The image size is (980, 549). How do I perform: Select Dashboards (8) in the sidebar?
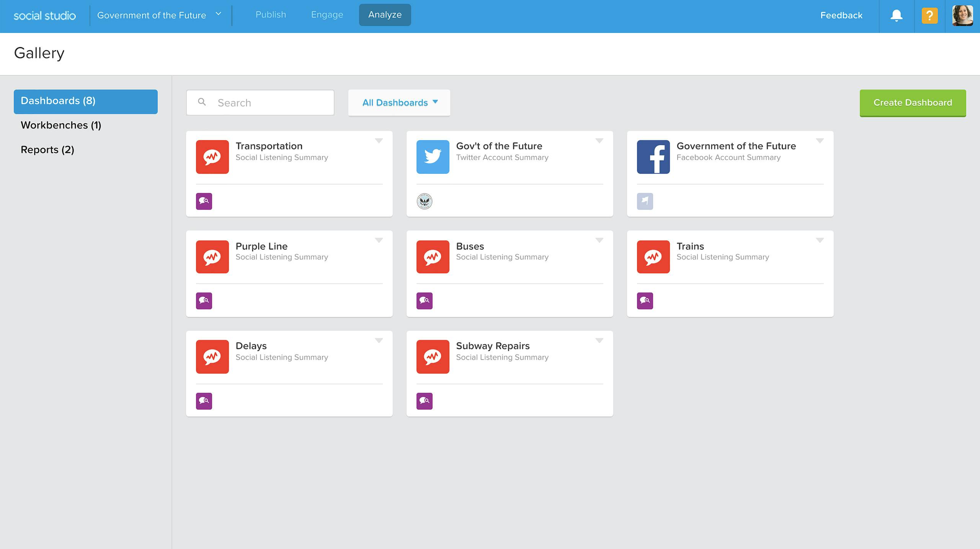click(86, 101)
